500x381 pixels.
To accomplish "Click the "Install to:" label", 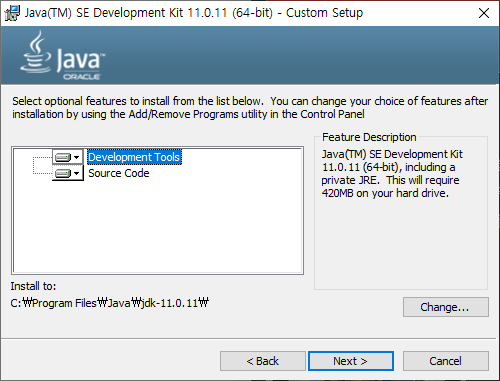I will coord(33,286).
